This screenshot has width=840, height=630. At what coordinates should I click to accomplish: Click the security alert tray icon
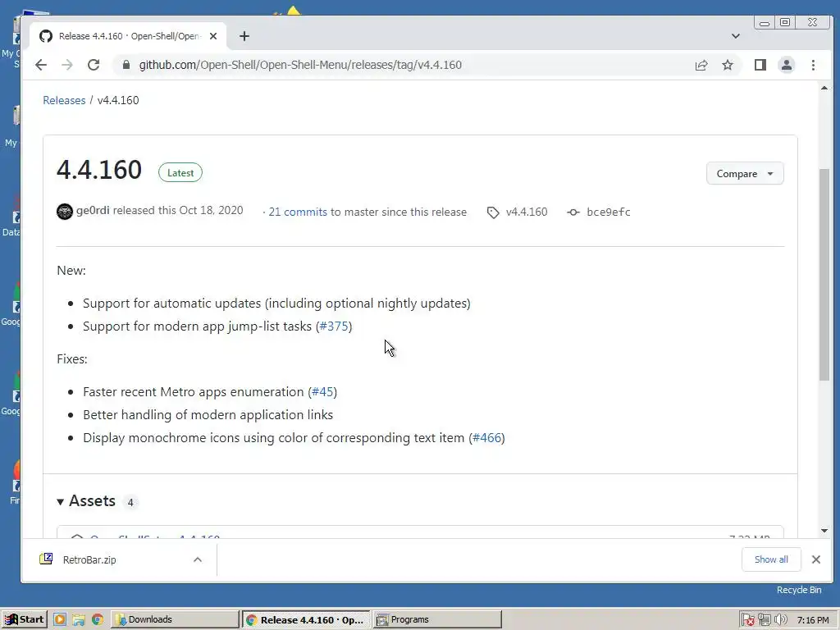pos(748,620)
